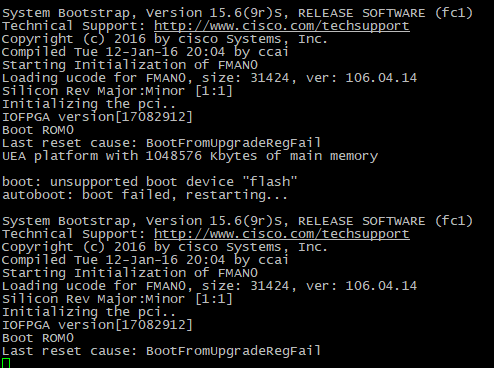Click the 'unsupported boot device "flash"' error line
This screenshot has height=368, width=494.
tap(149, 182)
